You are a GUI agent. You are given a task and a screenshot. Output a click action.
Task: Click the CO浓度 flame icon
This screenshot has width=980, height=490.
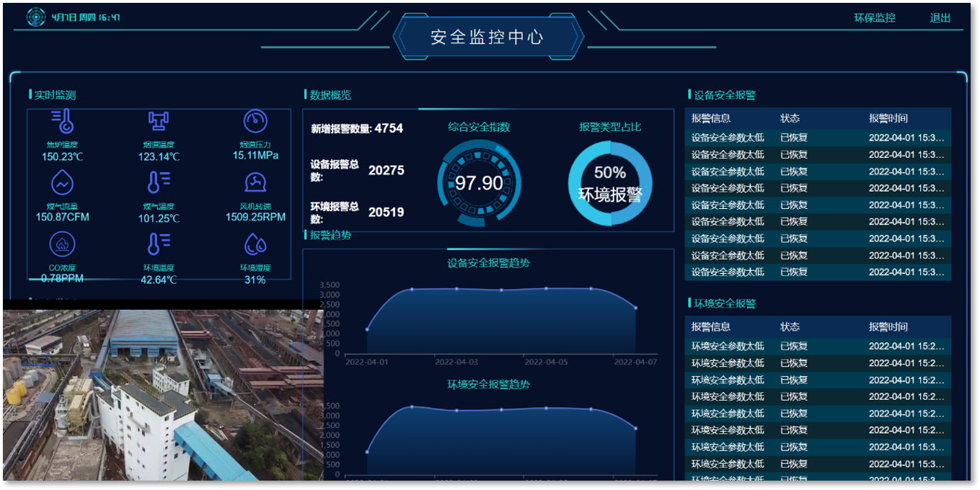coord(63,245)
